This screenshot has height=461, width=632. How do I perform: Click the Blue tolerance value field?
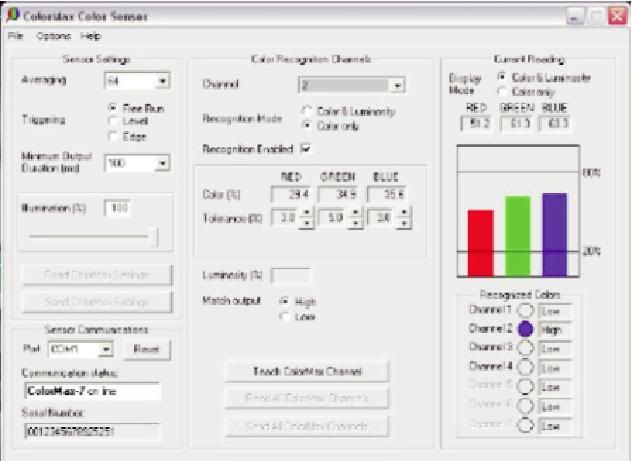[x=382, y=218]
